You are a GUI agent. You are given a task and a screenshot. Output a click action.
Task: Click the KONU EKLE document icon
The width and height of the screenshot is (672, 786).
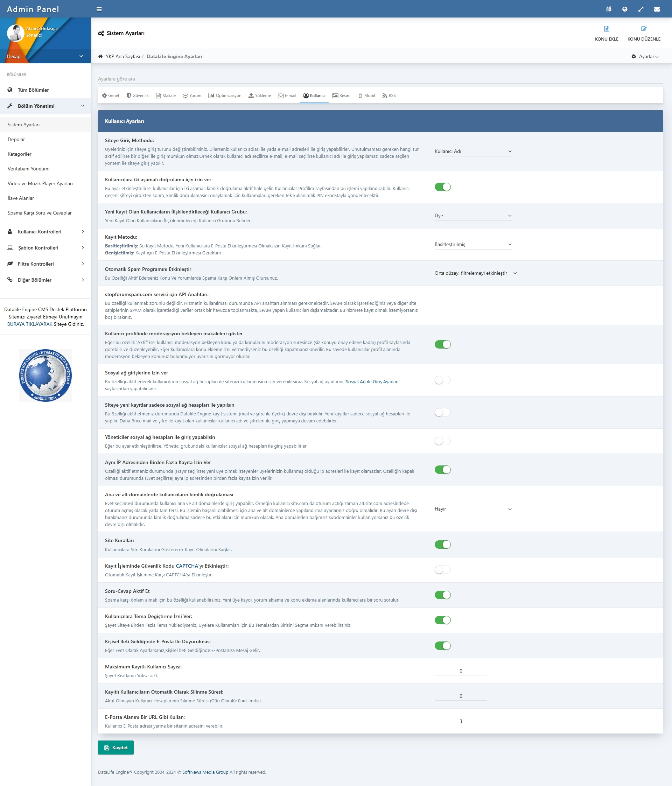606,29
